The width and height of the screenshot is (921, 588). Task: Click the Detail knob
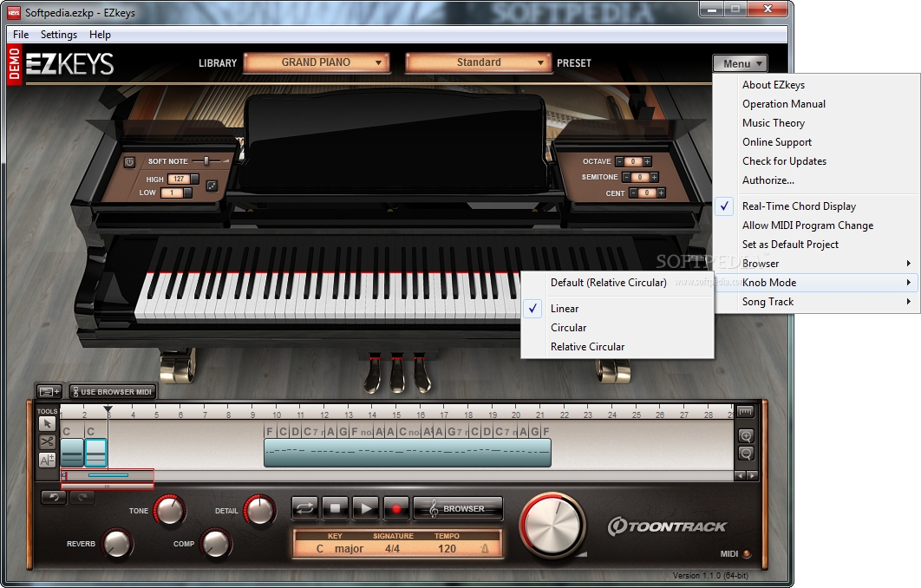(x=259, y=510)
